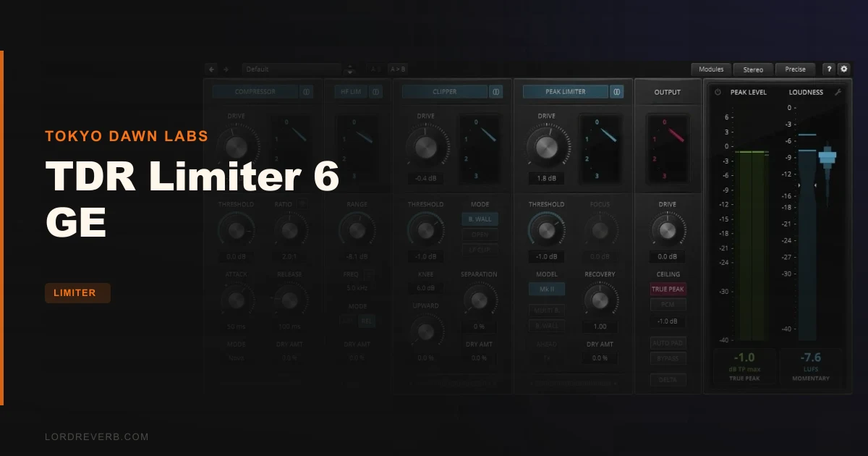This screenshot has width=868, height=456.
Task: Open the Modules menu
Action: tap(711, 69)
